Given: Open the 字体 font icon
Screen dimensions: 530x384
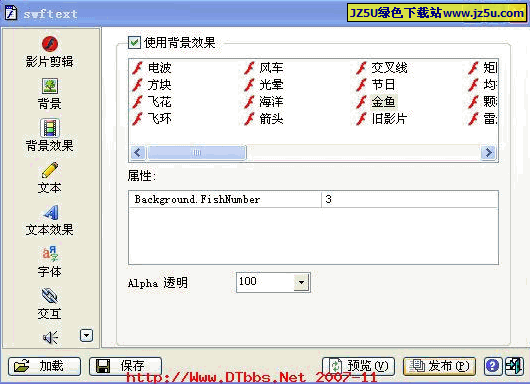Looking at the screenshot, I should click(x=50, y=254).
